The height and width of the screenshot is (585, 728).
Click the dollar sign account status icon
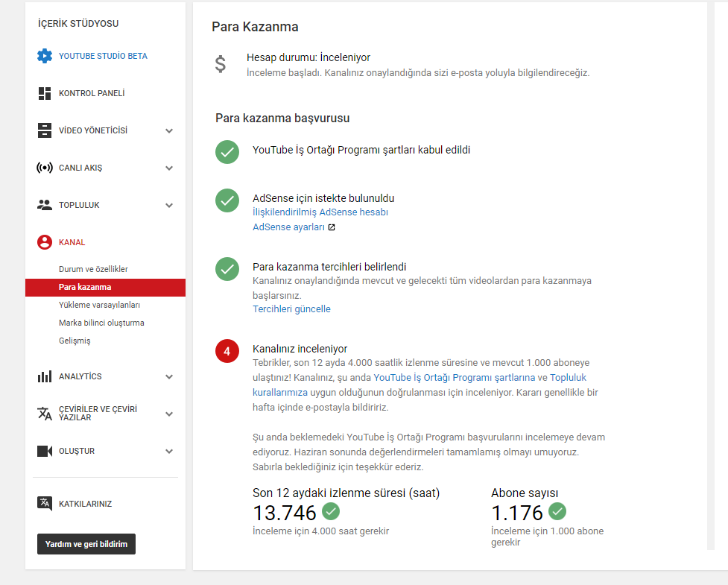221,64
